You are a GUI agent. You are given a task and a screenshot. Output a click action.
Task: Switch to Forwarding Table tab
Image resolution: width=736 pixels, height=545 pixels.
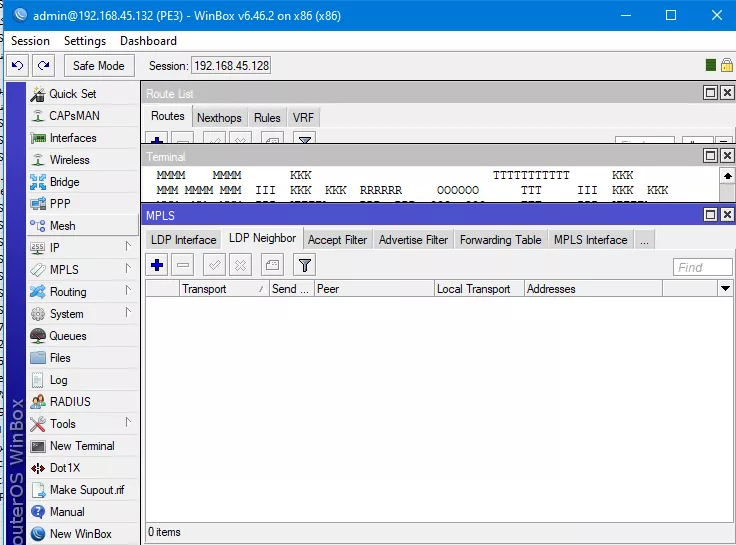click(500, 240)
